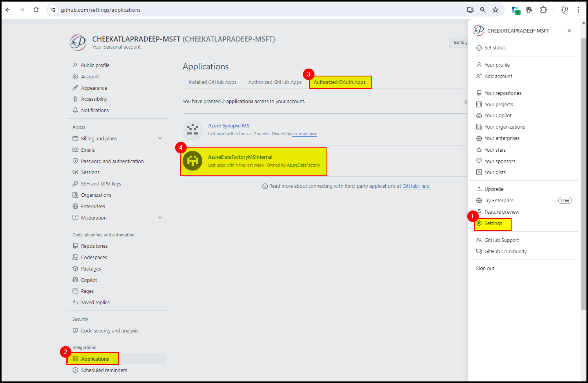Open Your gists from user menu
The width and height of the screenshot is (588, 383).
(x=495, y=172)
